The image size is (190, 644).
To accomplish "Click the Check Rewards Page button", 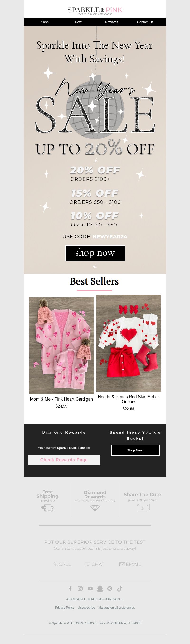I will [x=64, y=460].
